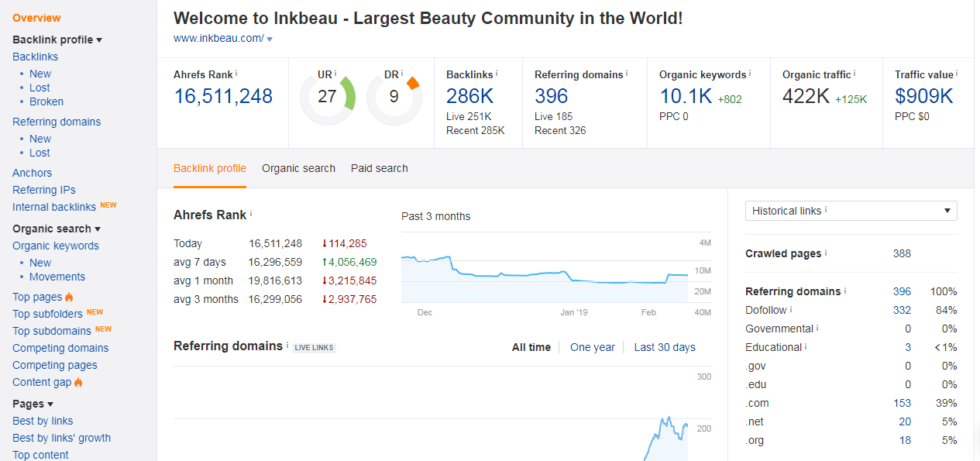This screenshot has width=980, height=461.
Task: Switch to the Paid search tab
Action: pyautogui.click(x=379, y=168)
